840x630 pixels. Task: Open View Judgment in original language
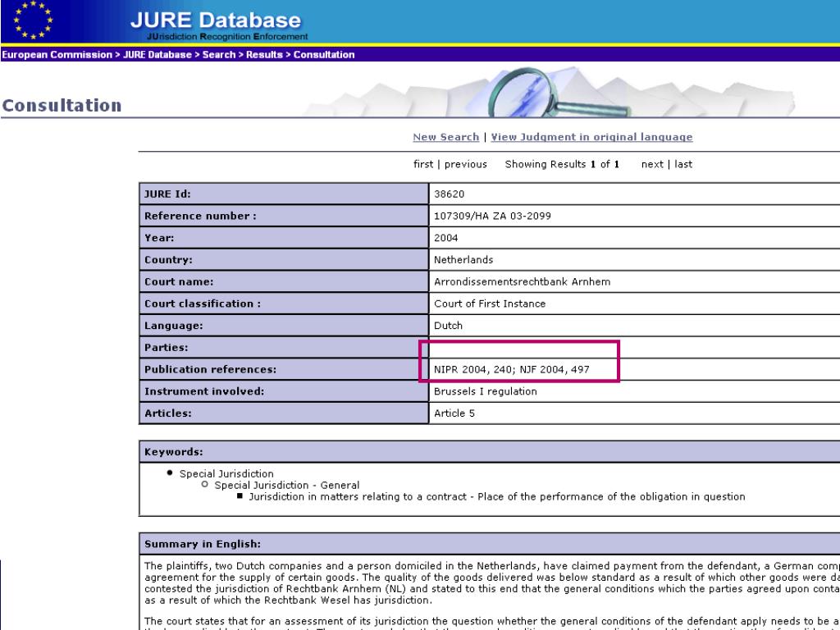(591, 137)
